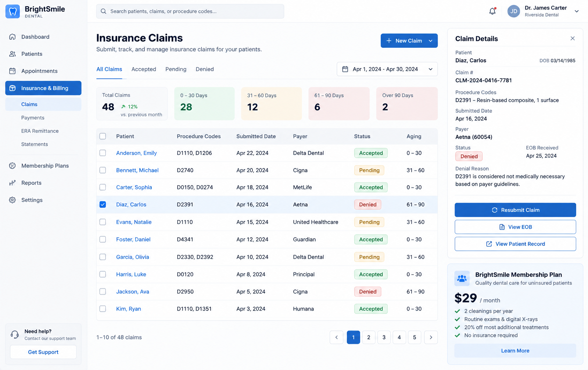Click the BrightSmile tooth logo
This screenshot has height=370, width=588.
click(13, 11)
